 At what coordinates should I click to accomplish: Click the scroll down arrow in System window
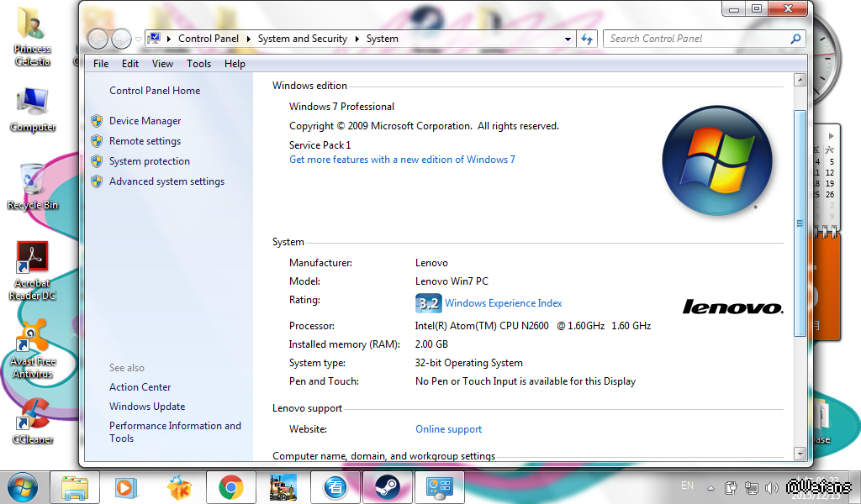pyautogui.click(x=800, y=454)
